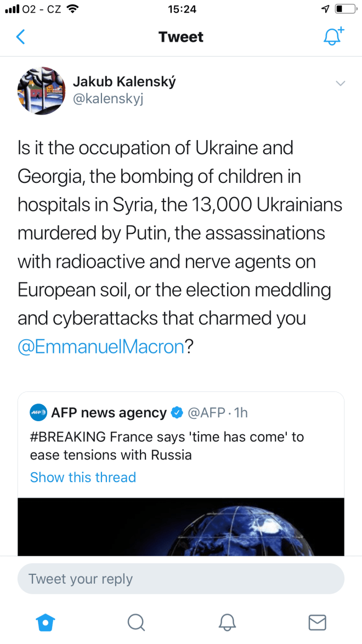The height and width of the screenshot is (644, 362).
Task: Open the @EmmanuelMacron mention
Action: click(100, 348)
